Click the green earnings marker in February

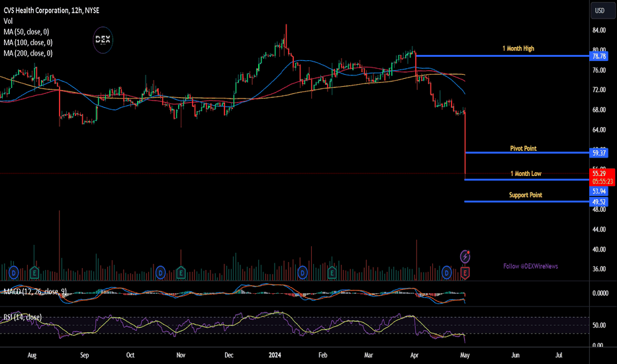(332, 272)
